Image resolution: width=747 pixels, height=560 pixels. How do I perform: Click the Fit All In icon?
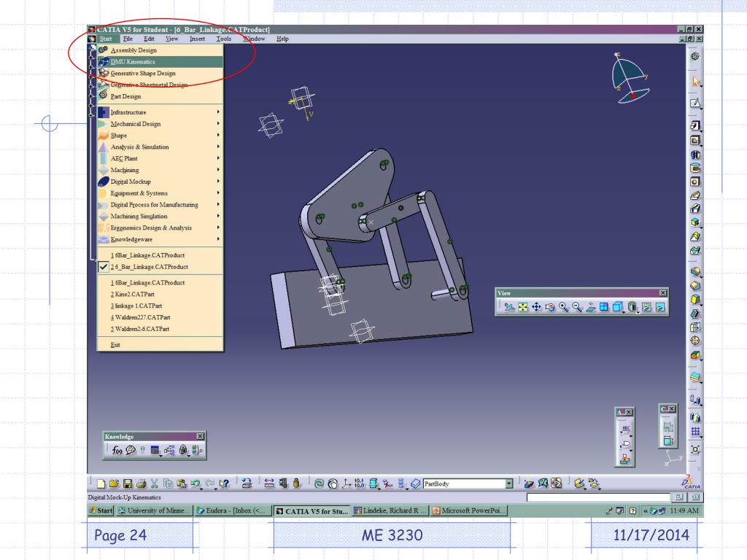coord(523,307)
